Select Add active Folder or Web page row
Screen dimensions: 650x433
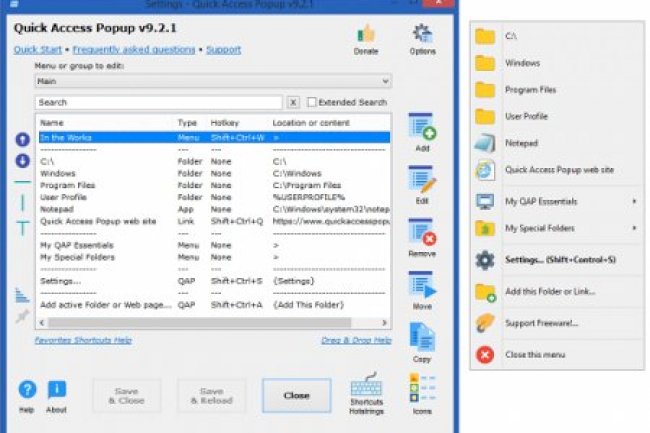tap(214, 305)
